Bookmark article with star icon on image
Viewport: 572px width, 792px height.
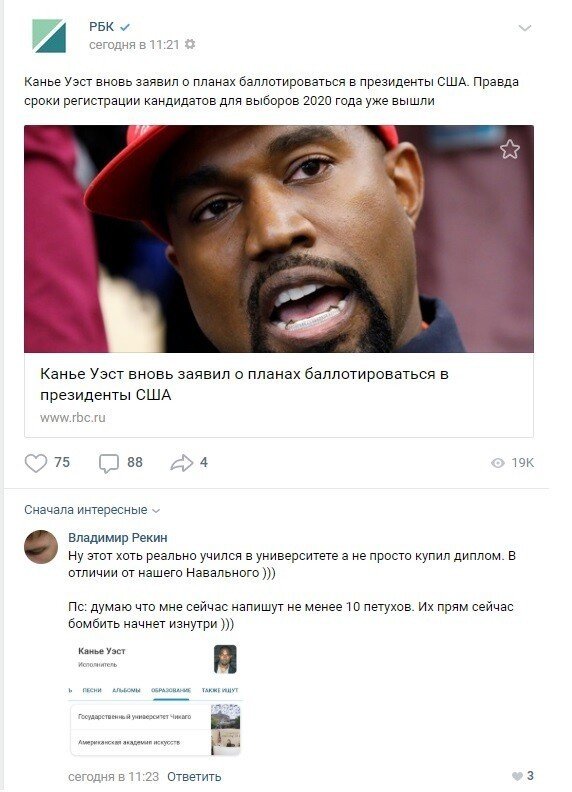point(509,149)
